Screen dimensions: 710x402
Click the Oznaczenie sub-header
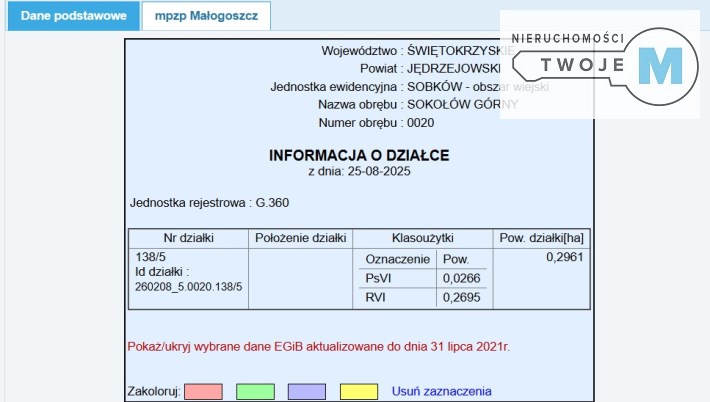[x=398, y=259]
